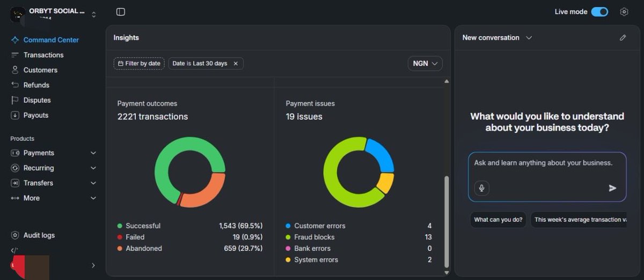Go to Customers page
This screenshot has height=280, width=644.
(40, 70)
